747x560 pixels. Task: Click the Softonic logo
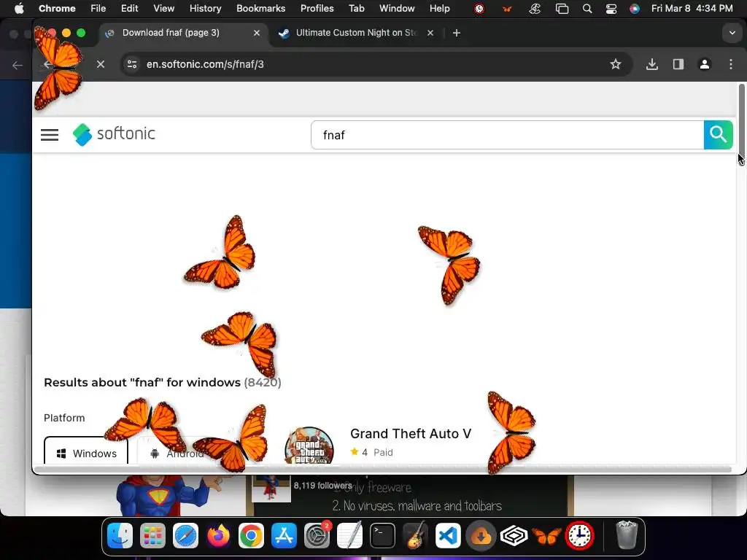point(114,134)
